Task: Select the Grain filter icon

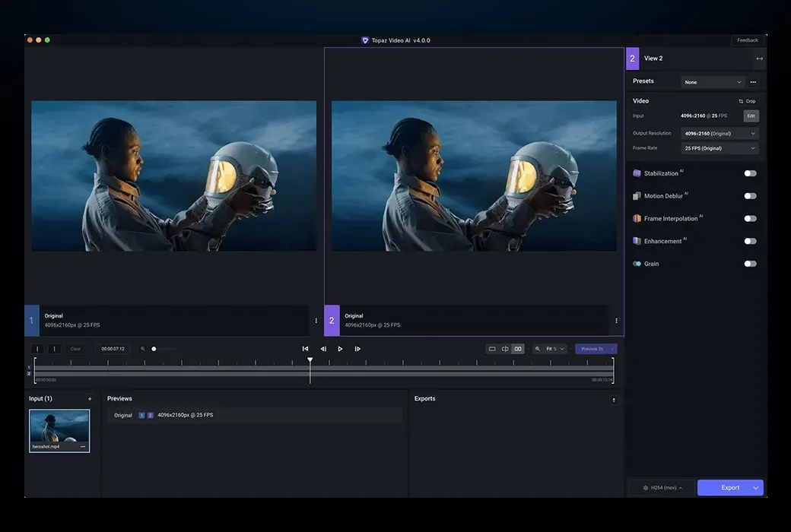Action: pos(636,264)
